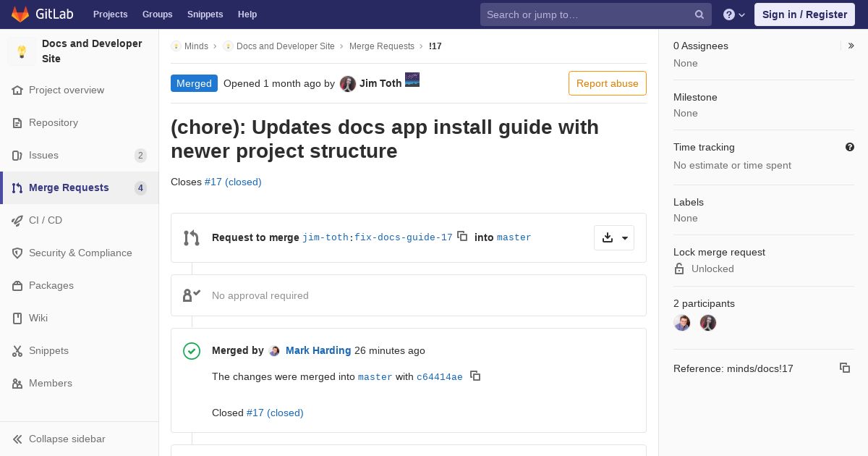868x456 pixels.
Task: Click the Issues count badge 2
Action: 140,156
